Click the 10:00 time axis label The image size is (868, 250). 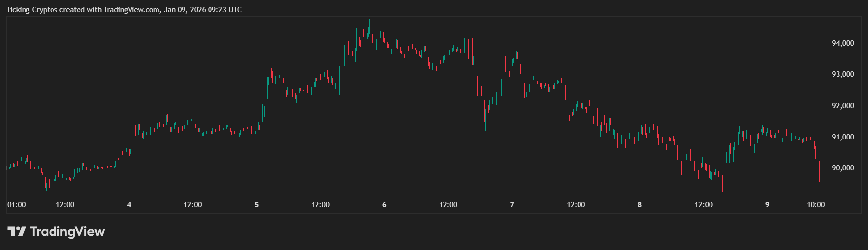coord(816,205)
